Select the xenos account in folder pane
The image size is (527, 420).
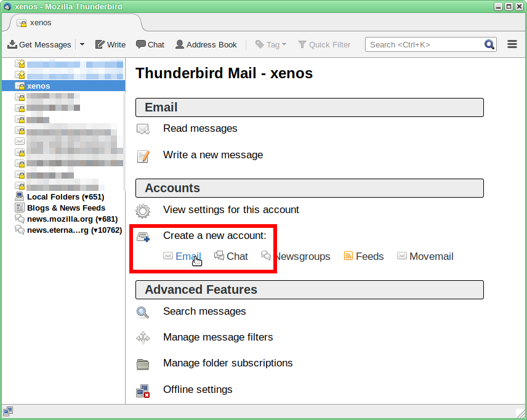(63, 86)
